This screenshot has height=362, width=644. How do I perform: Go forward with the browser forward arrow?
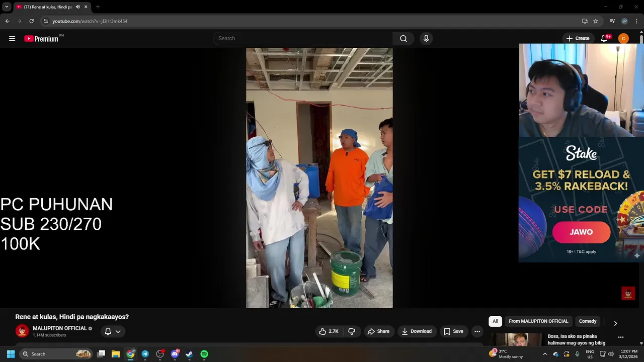click(x=19, y=21)
